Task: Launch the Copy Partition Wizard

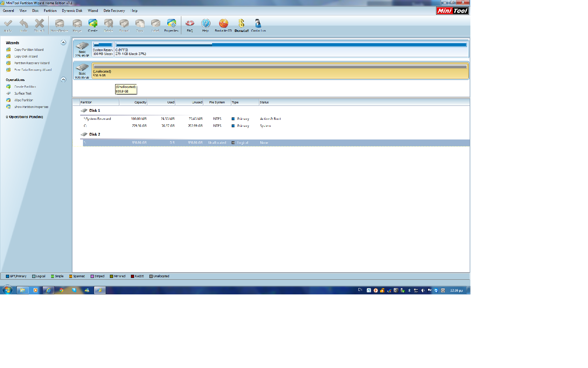Action: (29, 50)
